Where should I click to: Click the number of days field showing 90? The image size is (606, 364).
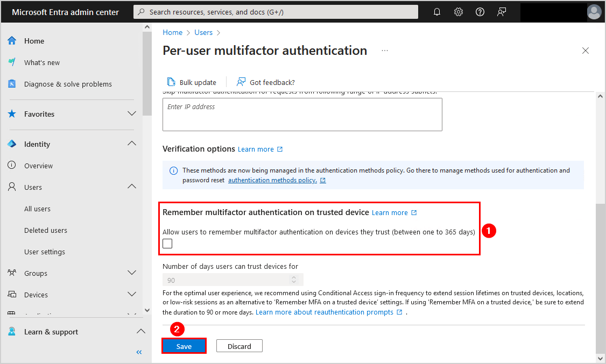[232, 280]
